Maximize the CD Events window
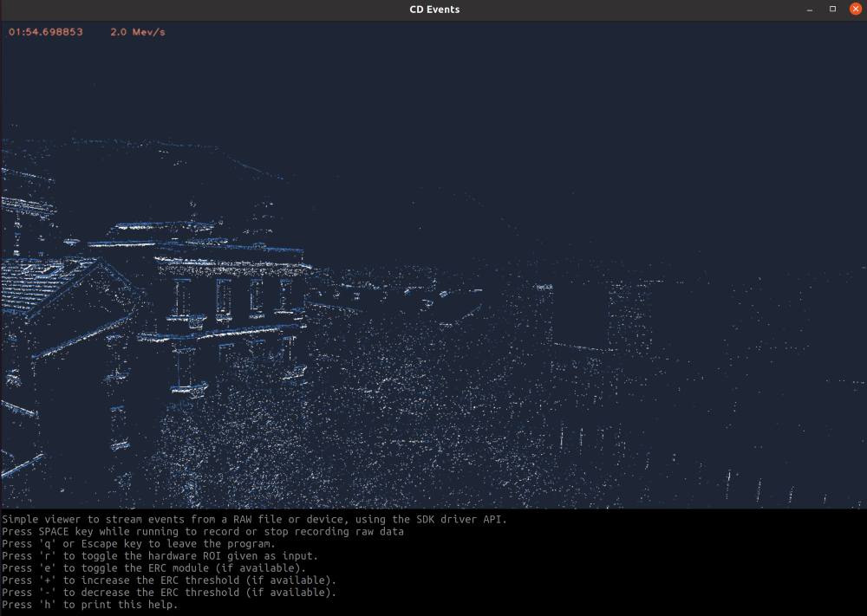Viewport: 867px width, 616px height. point(832,9)
